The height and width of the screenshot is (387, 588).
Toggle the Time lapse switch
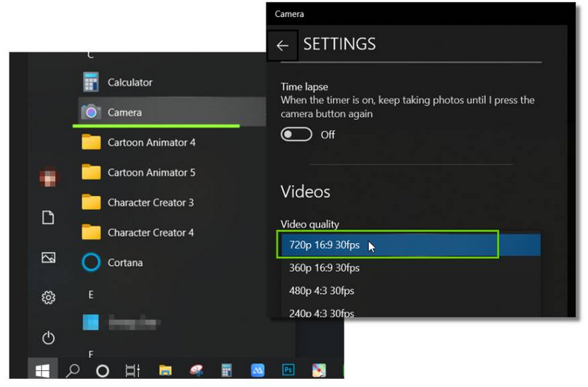click(296, 134)
